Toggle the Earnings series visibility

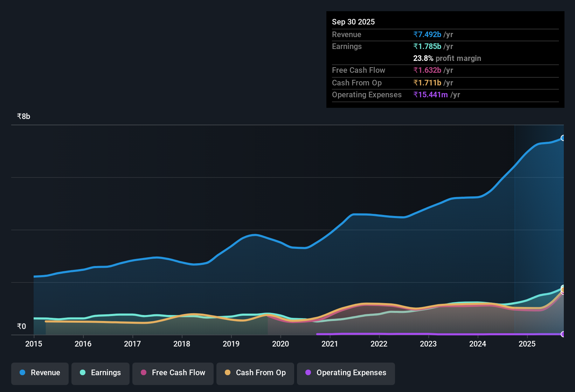click(x=100, y=373)
